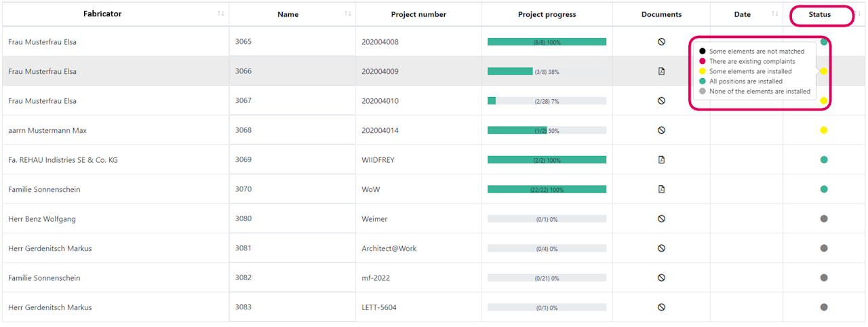
Task: Sort by the Date column arrows
Action: tap(775, 14)
